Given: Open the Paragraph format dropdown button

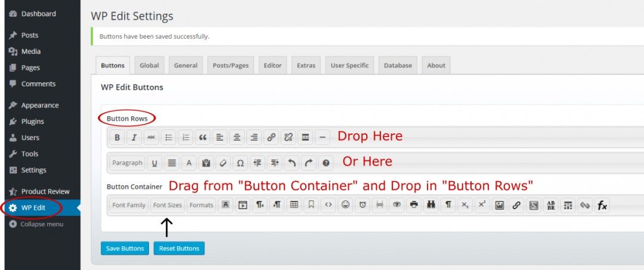Looking at the screenshot, I should coord(128,163).
